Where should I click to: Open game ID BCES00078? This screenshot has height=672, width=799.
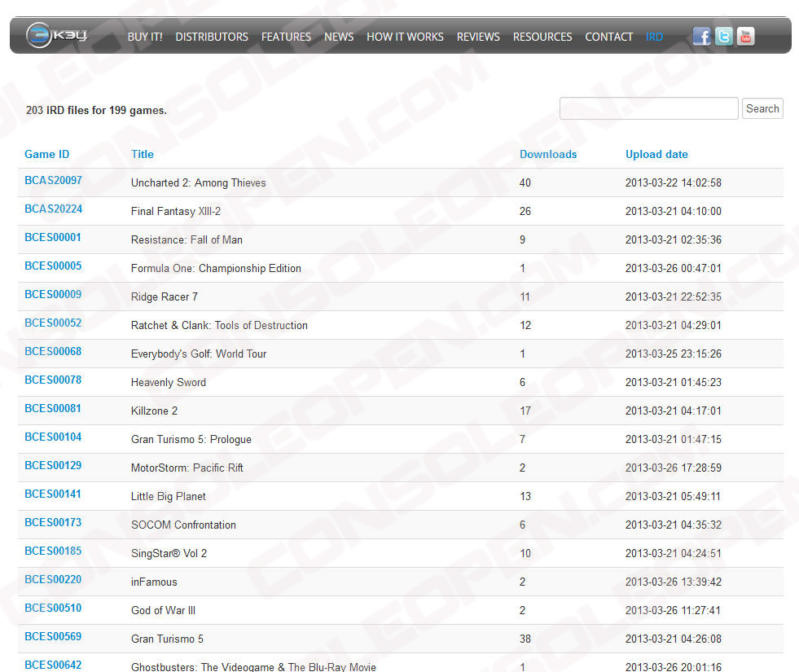coord(53,380)
